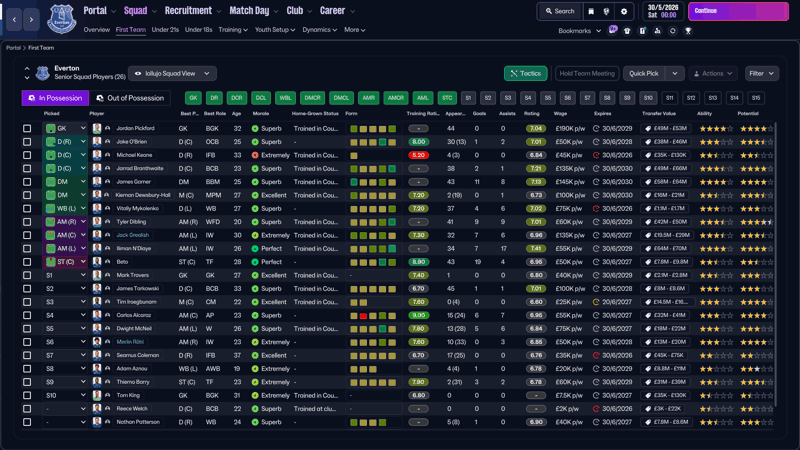Viewport: 800px width, 450px height.
Task: Tick the checkbox for Seamus Coleman
Action: tap(27, 355)
